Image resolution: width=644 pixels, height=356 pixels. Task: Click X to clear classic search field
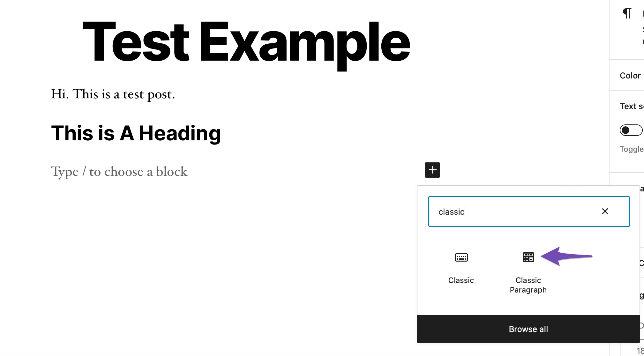click(x=605, y=211)
